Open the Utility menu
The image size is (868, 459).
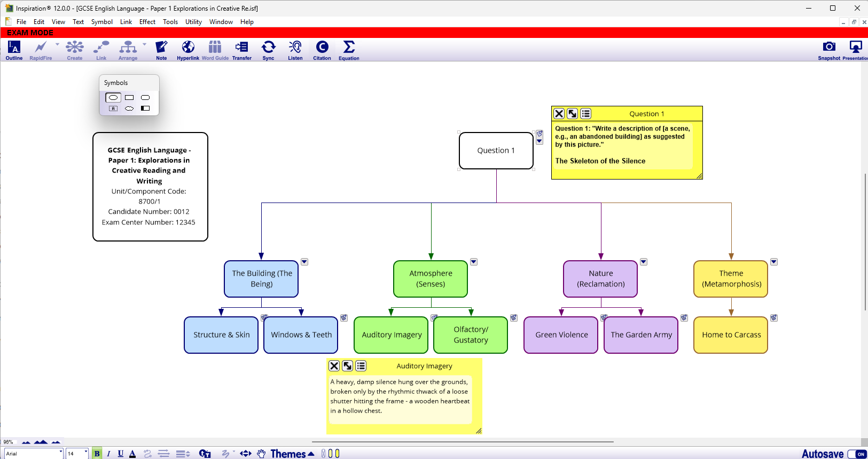click(x=193, y=22)
